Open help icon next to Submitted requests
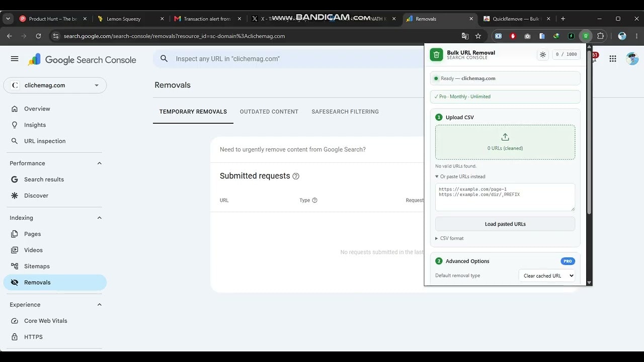 (x=296, y=176)
